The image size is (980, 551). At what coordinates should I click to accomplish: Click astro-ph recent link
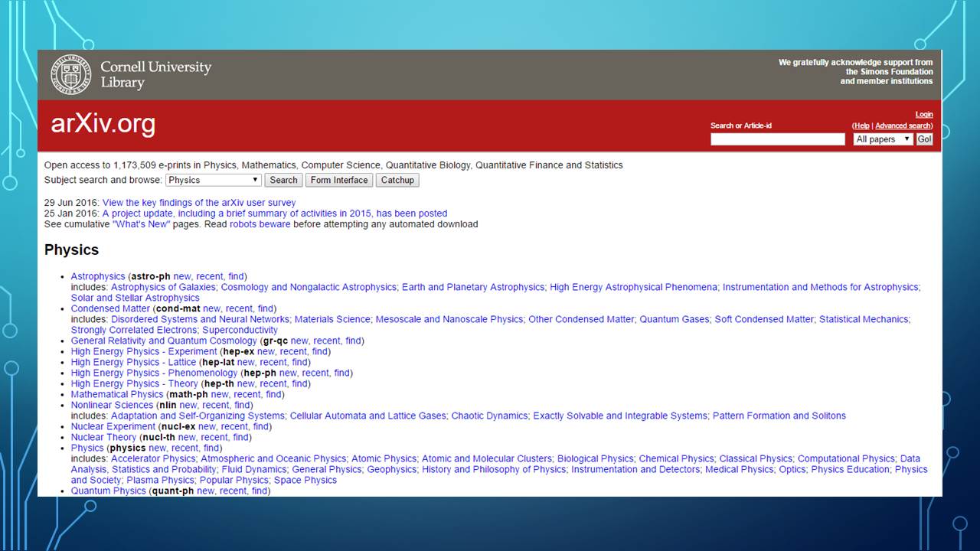pos(210,276)
